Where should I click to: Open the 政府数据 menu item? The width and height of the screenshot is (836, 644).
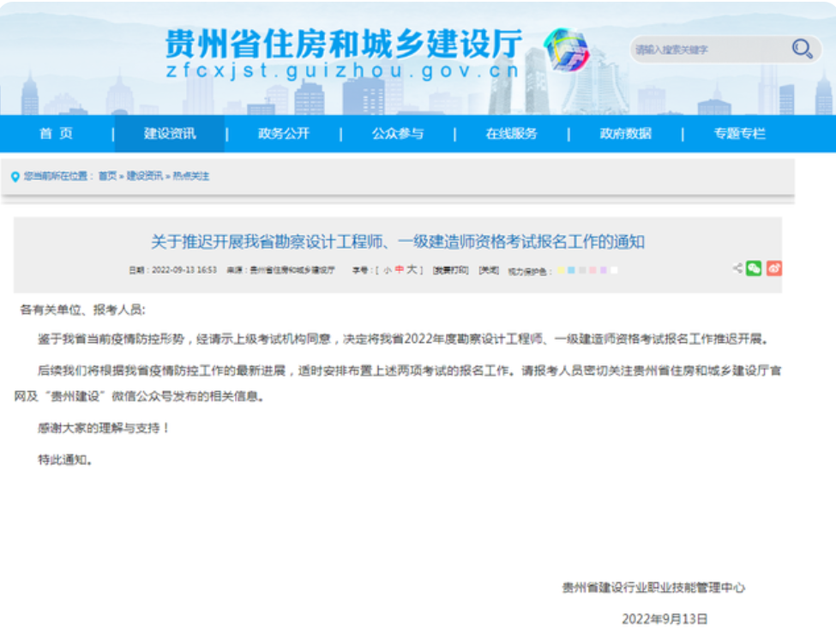pyautogui.click(x=625, y=133)
